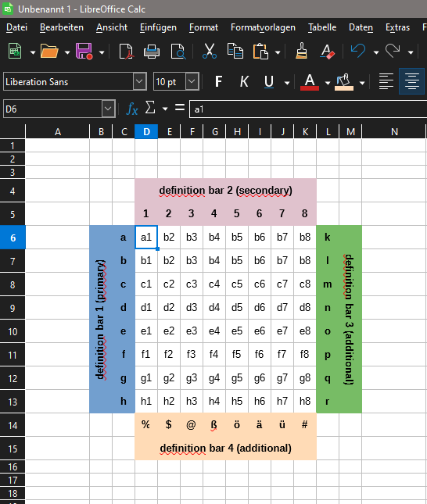Select row header 14
This screenshot has height=504, width=427.
13,425
